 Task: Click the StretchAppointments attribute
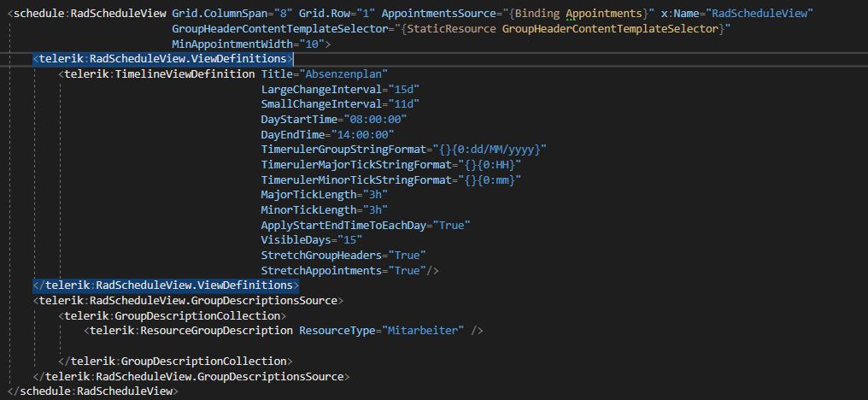coord(321,271)
